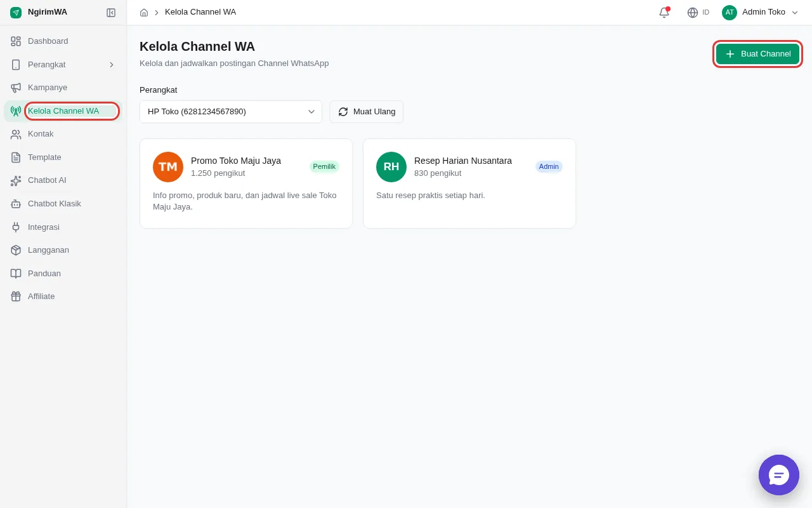Image resolution: width=812 pixels, height=508 pixels.
Task: Click the Panduan book icon
Action: pos(16,273)
